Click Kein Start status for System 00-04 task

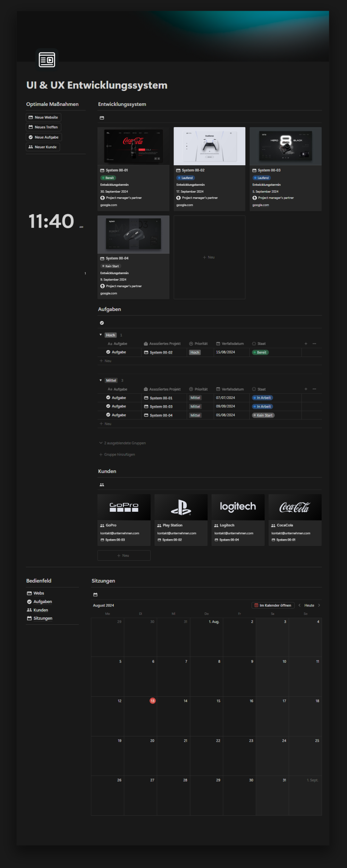[x=263, y=415]
